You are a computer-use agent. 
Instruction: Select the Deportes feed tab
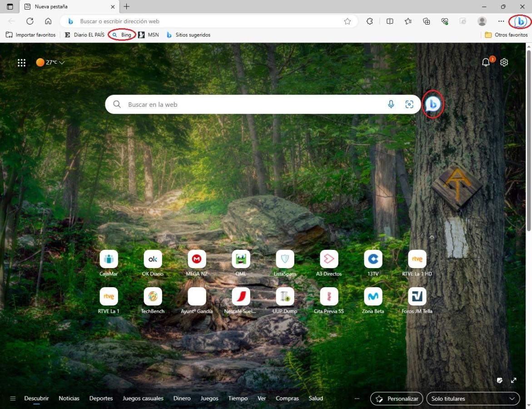(101, 399)
